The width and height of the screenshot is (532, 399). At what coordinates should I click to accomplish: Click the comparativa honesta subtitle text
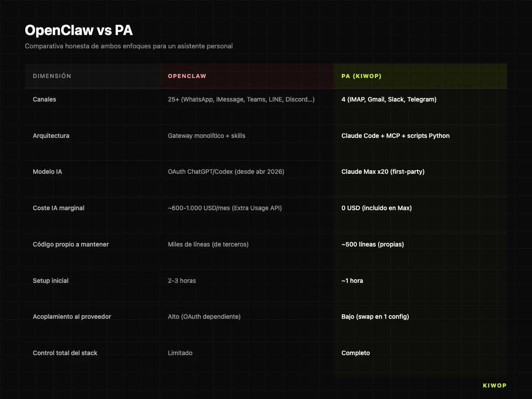pyautogui.click(x=129, y=46)
